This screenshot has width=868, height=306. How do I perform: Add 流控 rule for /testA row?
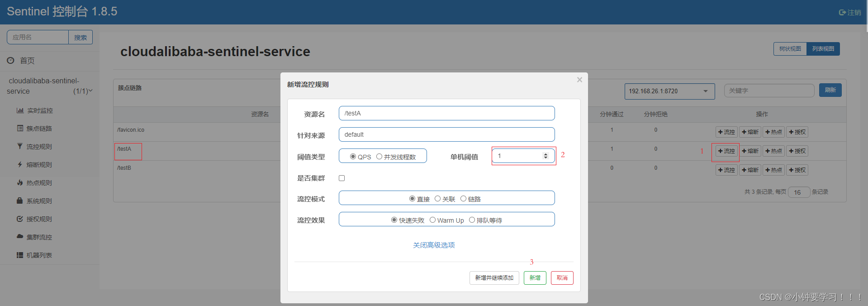click(x=726, y=151)
